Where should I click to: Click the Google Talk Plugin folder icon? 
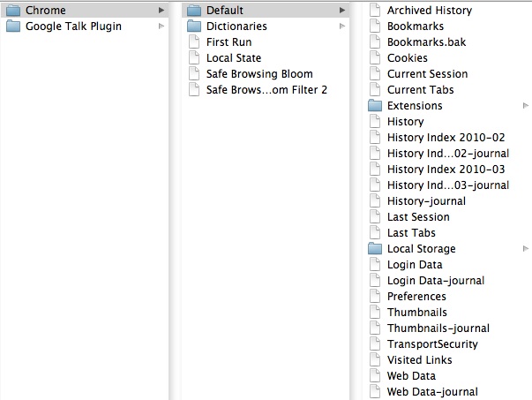pyautogui.click(x=13, y=26)
